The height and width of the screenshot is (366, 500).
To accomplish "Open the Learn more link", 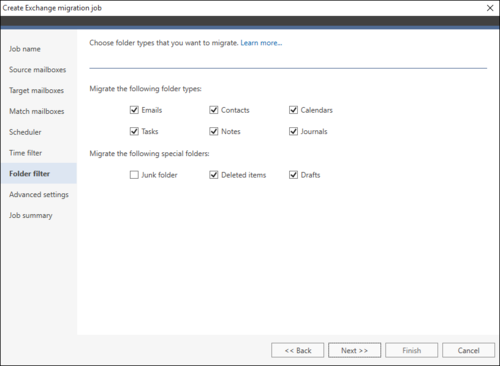I will [261, 43].
